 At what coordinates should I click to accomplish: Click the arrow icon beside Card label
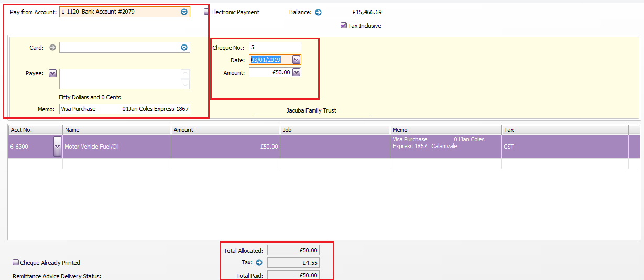[52, 48]
